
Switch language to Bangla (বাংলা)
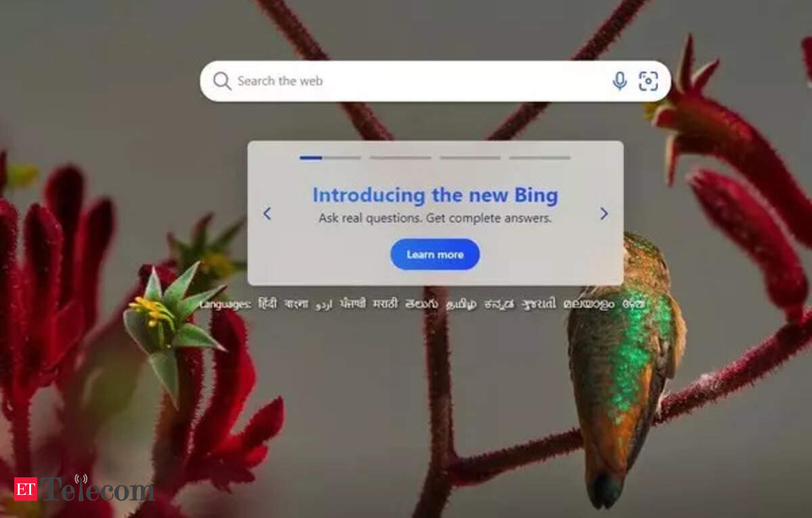click(x=296, y=304)
